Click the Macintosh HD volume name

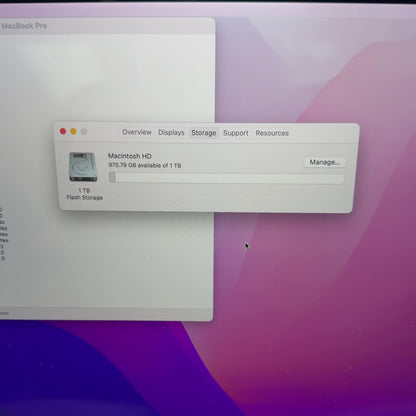coord(130,156)
